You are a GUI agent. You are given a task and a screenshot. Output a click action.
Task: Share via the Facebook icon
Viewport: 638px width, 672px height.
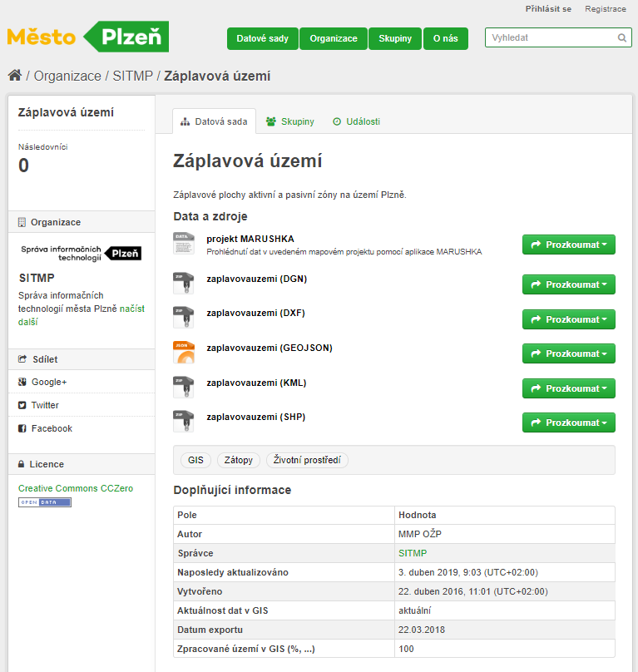(x=22, y=428)
